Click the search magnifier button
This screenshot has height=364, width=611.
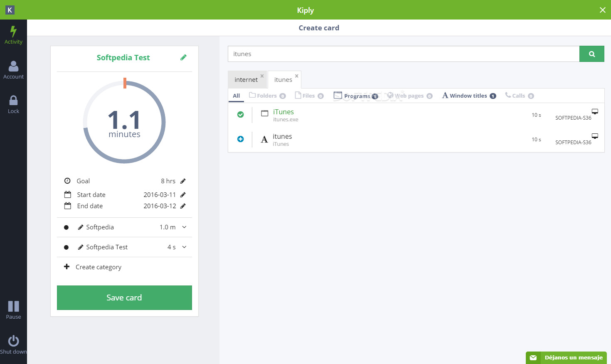coord(591,54)
